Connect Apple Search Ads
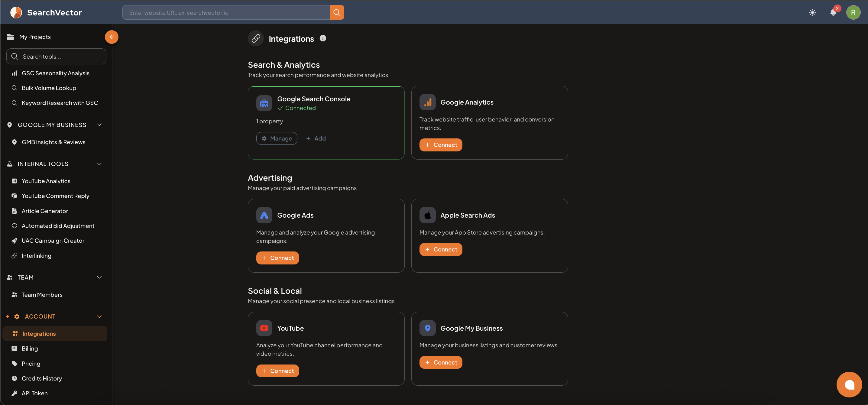Image resolution: width=868 pixels, height=405 pixels. point(441,250)
